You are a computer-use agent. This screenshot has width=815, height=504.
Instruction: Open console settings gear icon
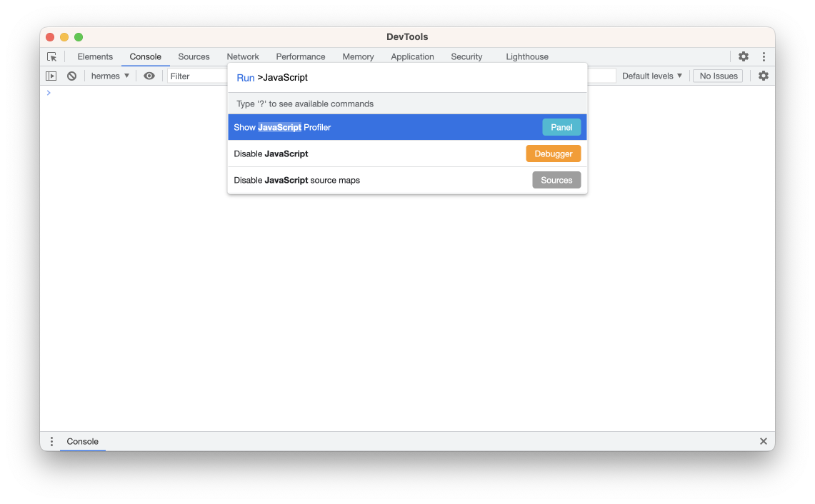pos(763,76)
